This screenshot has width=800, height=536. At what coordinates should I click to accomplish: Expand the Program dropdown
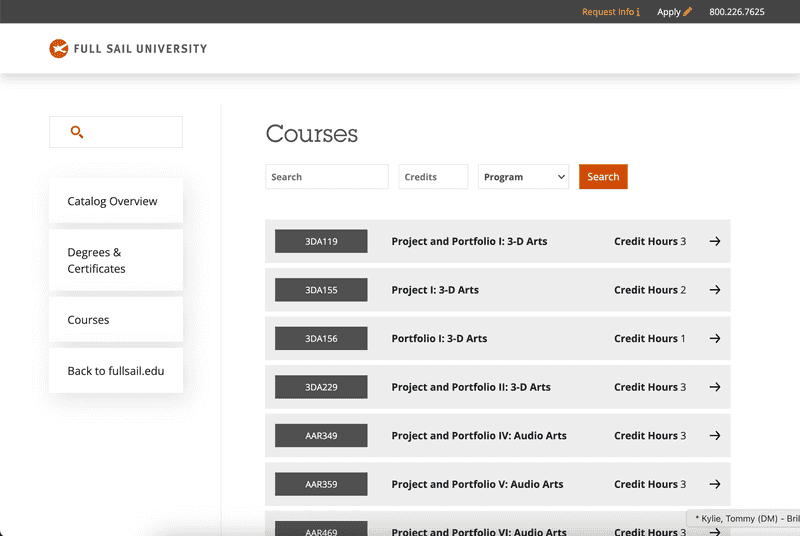(x=523, y=176)
